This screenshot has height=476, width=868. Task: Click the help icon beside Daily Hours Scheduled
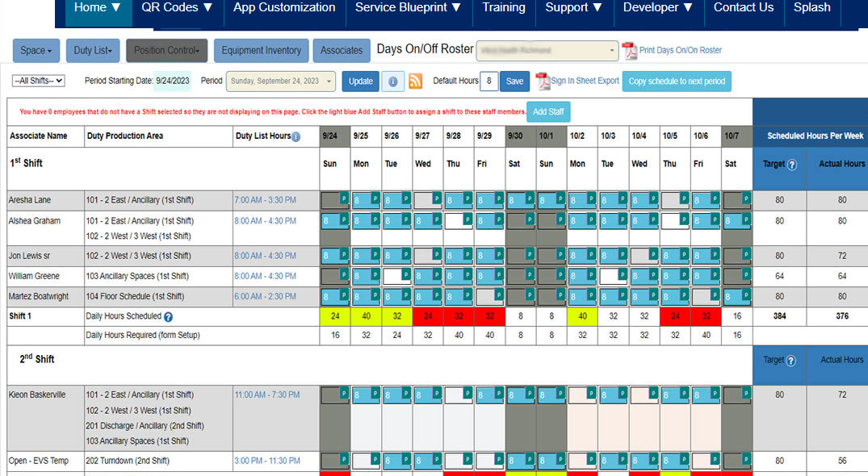pyautogui.click(x=169, y=317)
